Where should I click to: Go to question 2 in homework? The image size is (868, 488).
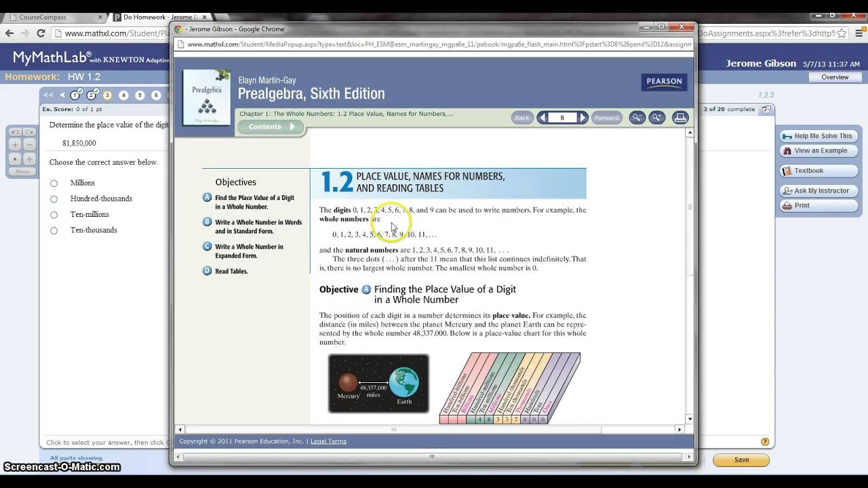tap(92, 96)
